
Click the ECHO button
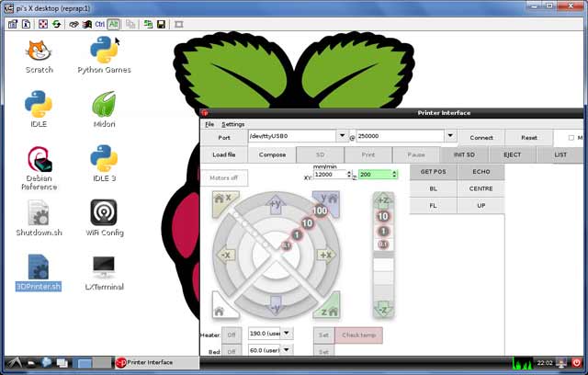[x=481, y=172]
